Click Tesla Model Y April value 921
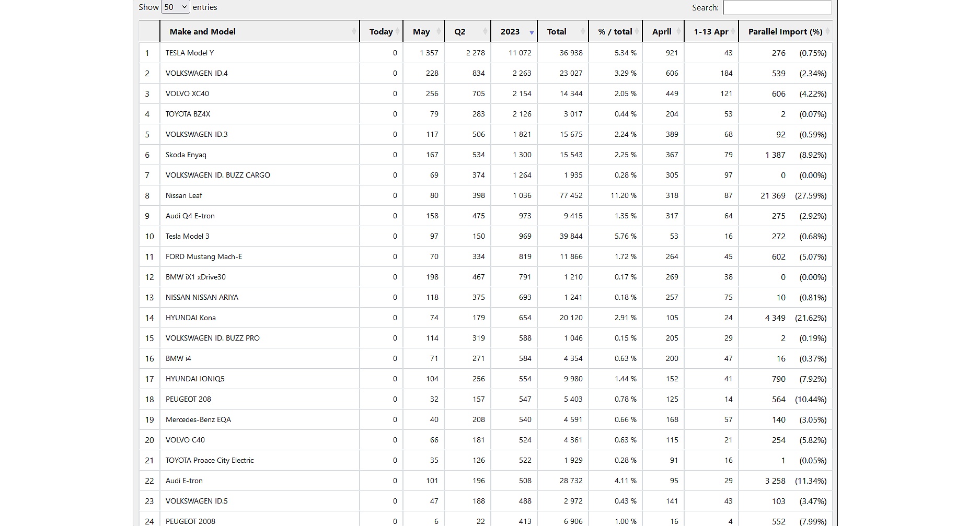Viewport: 980px width, 526px height. pyautogui.click(x=672, y=53)
